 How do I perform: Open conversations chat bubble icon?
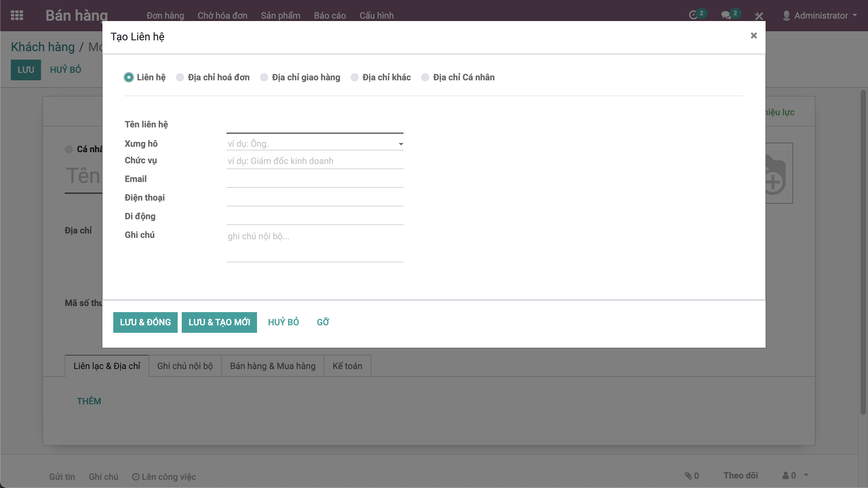pos(726,15)
